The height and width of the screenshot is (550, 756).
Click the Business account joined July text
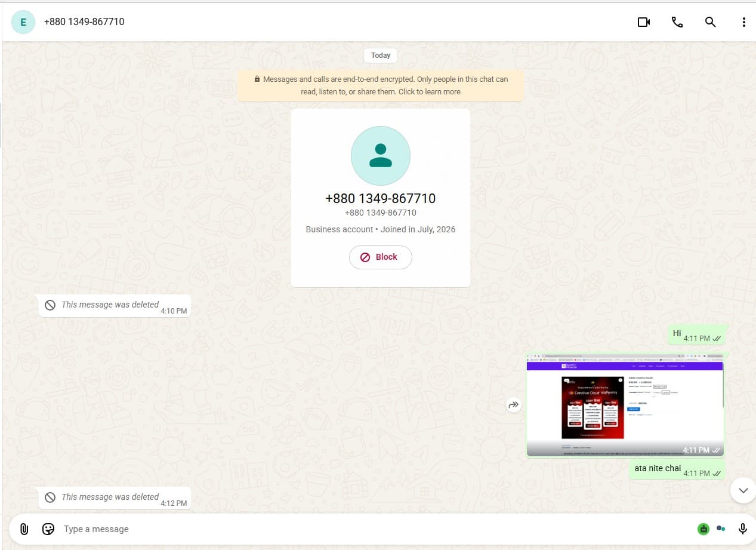380,229
